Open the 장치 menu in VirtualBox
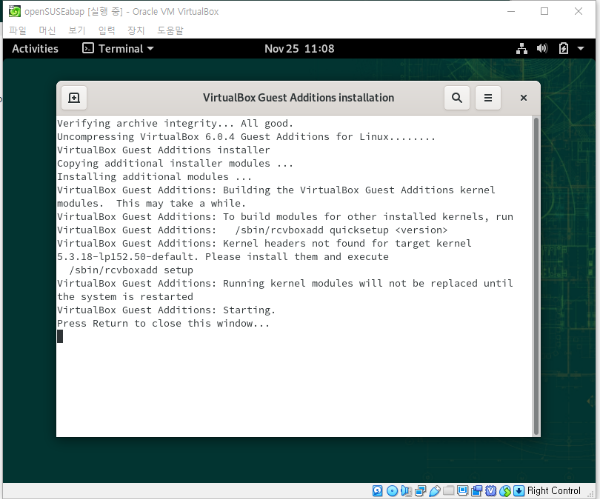Screen dimensions: 600x499 click(x=136, y=30)
